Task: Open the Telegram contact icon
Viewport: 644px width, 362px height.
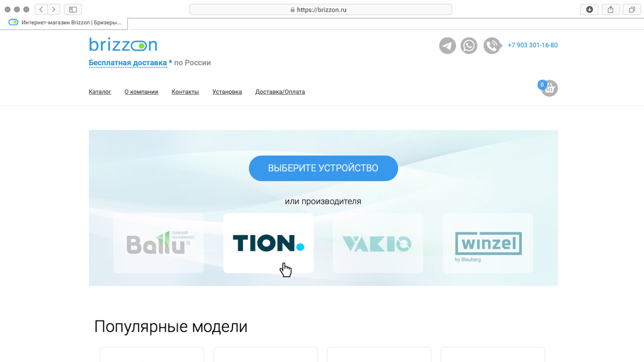Action: pyautogui.click(x=447, y=46)
